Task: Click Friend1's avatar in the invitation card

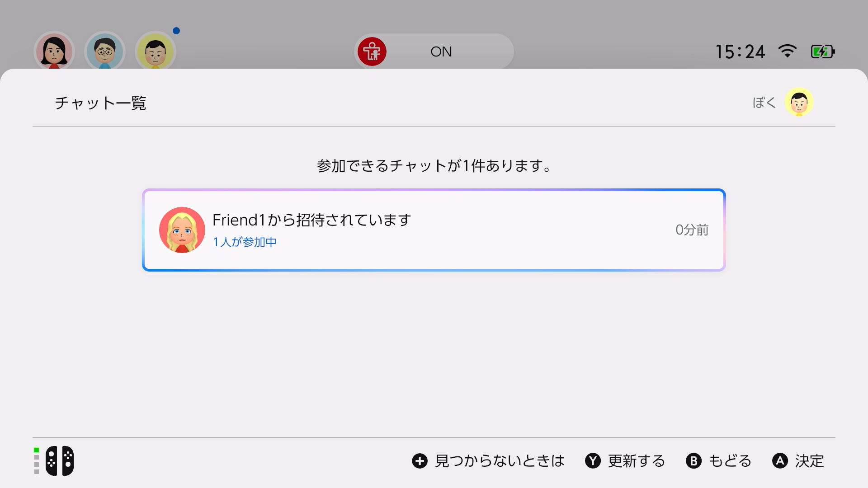Action: [182, 230]
